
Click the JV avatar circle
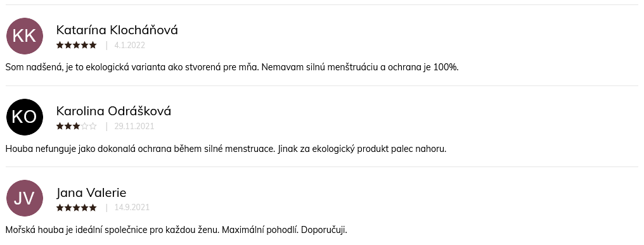coord(25,198)
